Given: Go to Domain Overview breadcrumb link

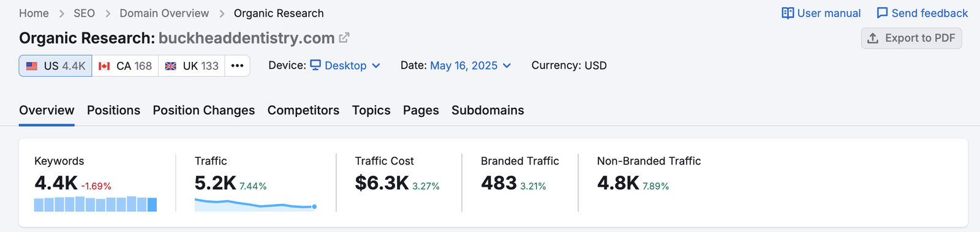Looking at the screenshot, I should [164, 13].
